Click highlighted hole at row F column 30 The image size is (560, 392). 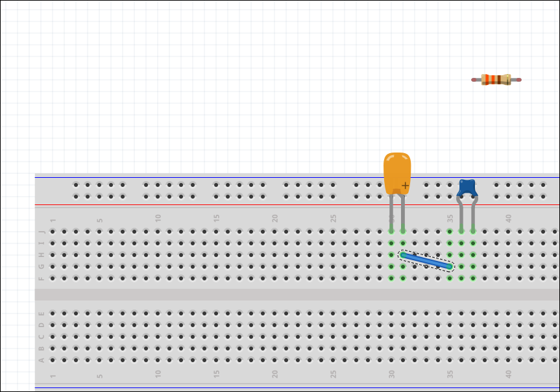[391, 278]
